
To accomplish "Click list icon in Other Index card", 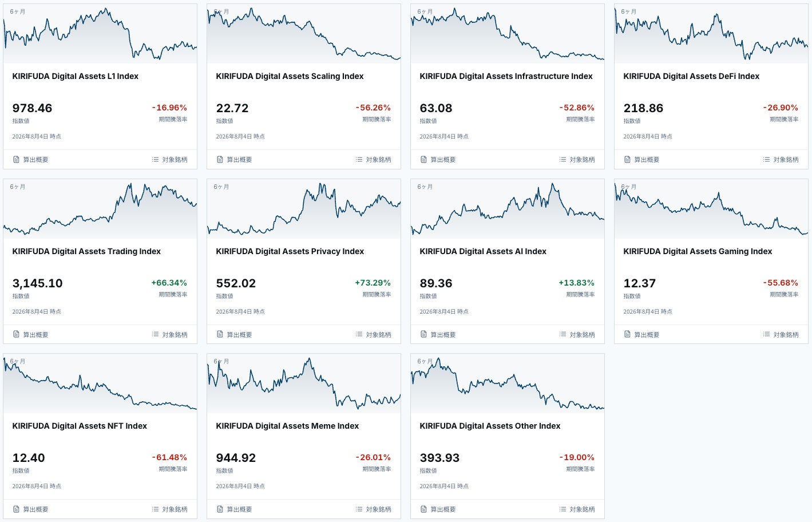I will point(563,509).
